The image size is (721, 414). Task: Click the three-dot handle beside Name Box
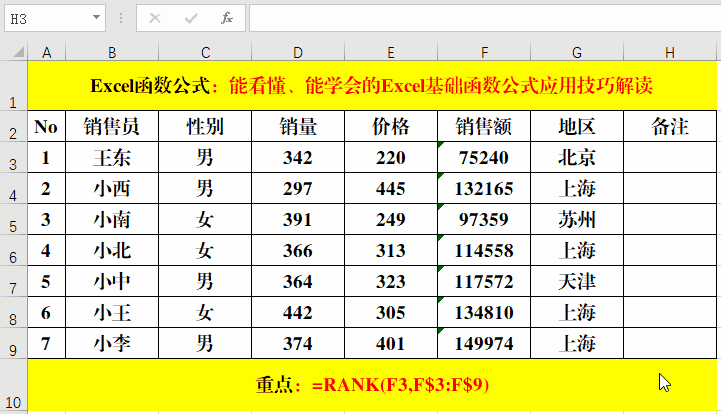pyautogui.click(x=121, y=18)
